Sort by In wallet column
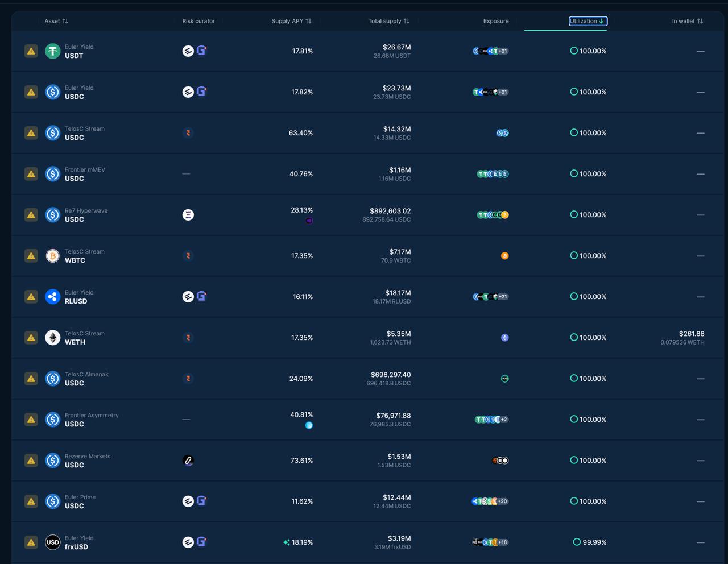 (687, 21)
